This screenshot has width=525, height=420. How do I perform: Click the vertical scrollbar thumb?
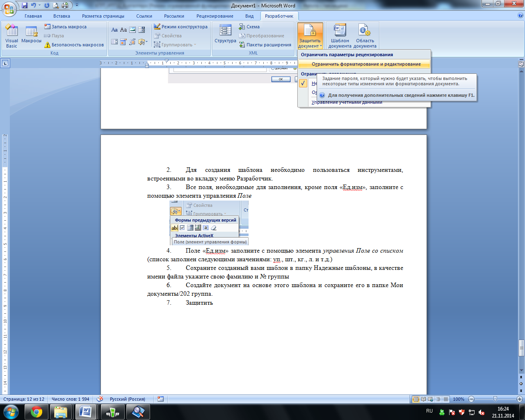click(521, 348)
